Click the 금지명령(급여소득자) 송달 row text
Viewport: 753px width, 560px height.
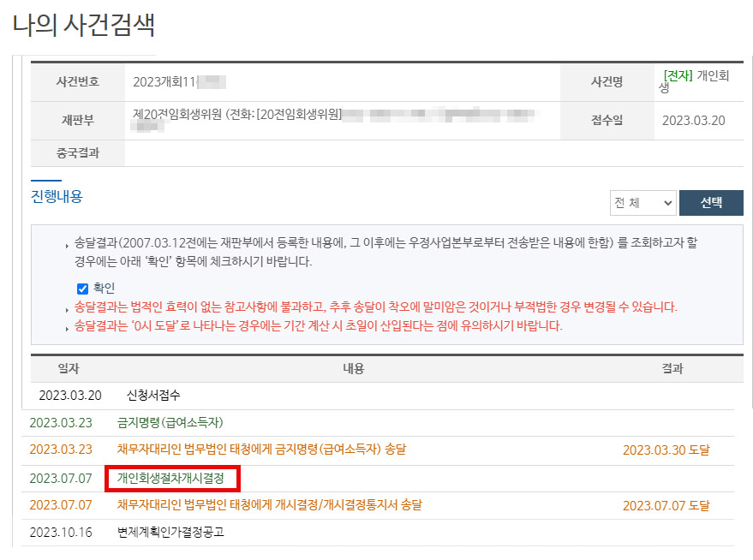(x=261, y=450)
